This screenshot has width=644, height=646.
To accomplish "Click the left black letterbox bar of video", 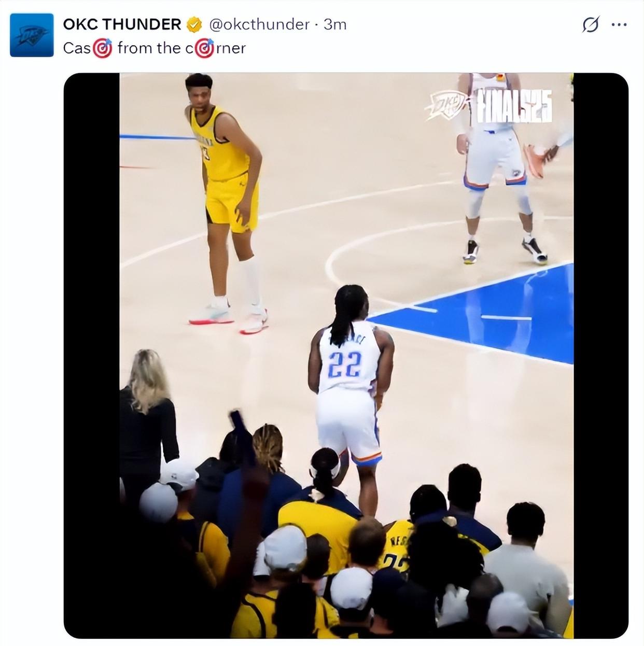I will pyautogui.click(x=92, y=355).
